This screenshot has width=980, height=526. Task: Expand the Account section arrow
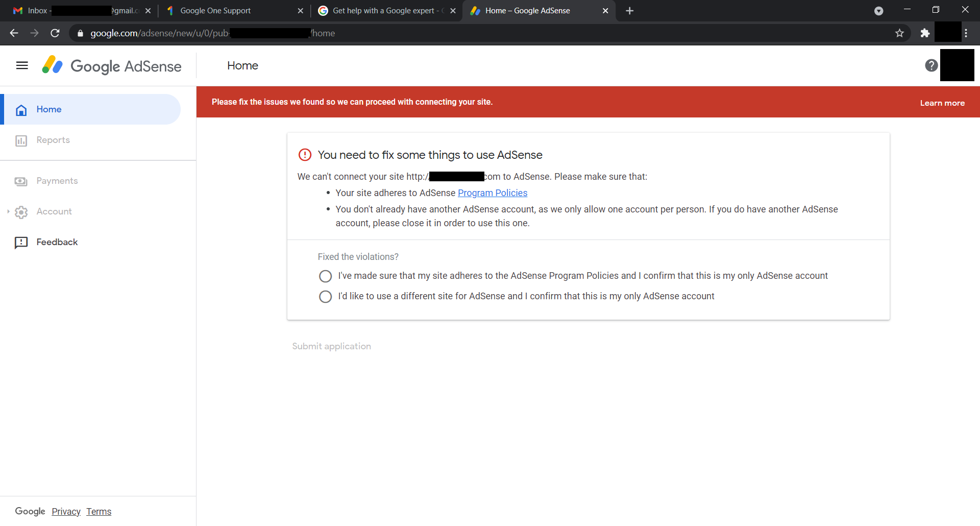(x=8, y=211)
